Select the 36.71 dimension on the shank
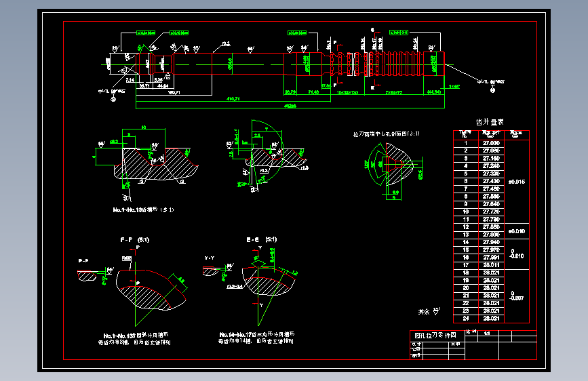Image resolution: width=588 pixels, height=381 pixels. pyautogui.click(x=144, y=86)
